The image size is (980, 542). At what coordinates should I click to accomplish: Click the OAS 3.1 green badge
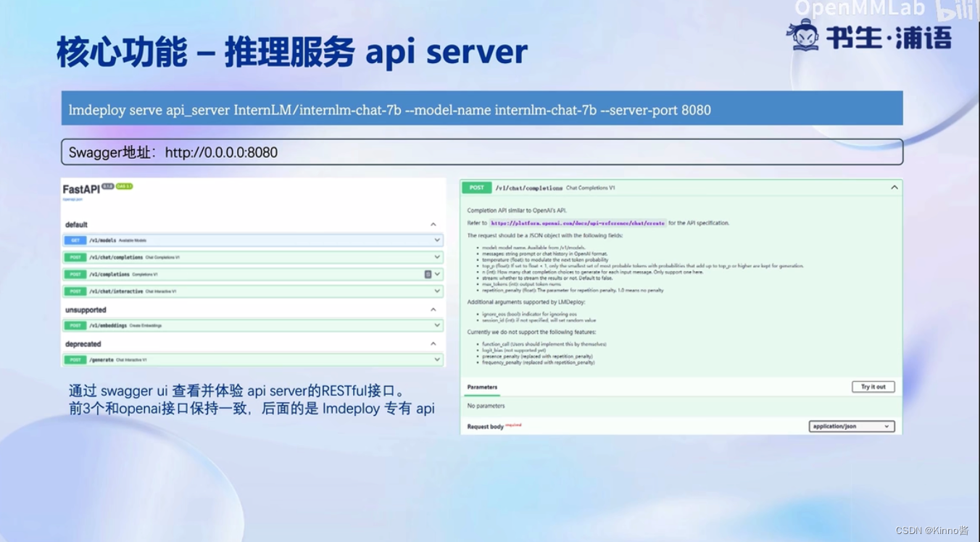pyautogui.click(x=125, y=186)
